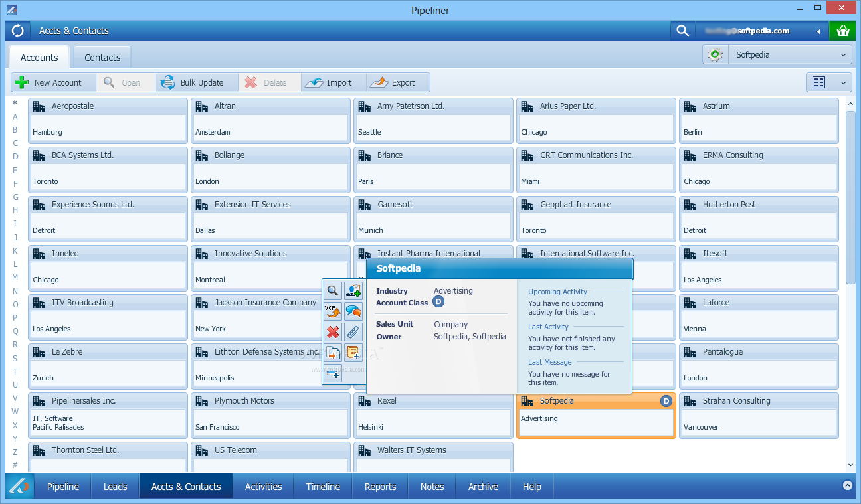Select the Pipelinersales Inc. account card
The width and height of the screenshot is (861, 504).
[108, 415]
